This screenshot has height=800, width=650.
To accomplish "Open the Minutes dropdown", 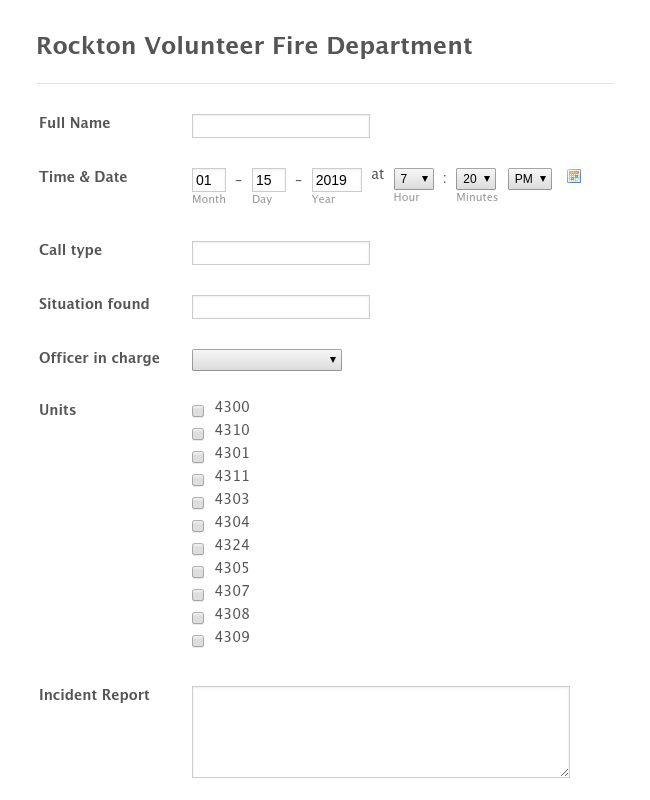I will tap(476, 179).
